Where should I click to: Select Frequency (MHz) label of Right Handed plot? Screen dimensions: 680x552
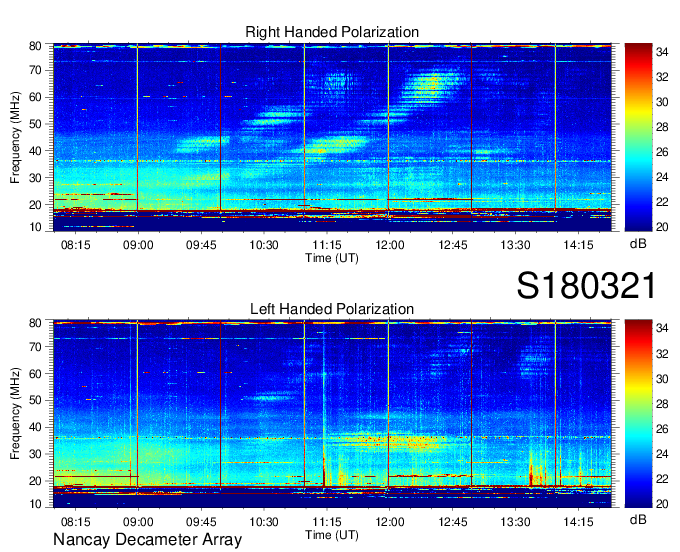click(x=15, y=137)
